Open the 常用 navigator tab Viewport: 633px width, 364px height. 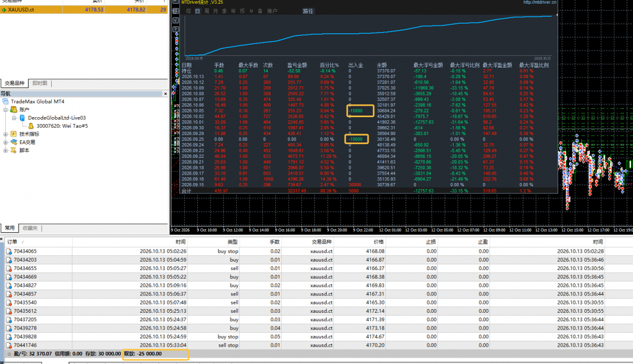click(9, 228)
